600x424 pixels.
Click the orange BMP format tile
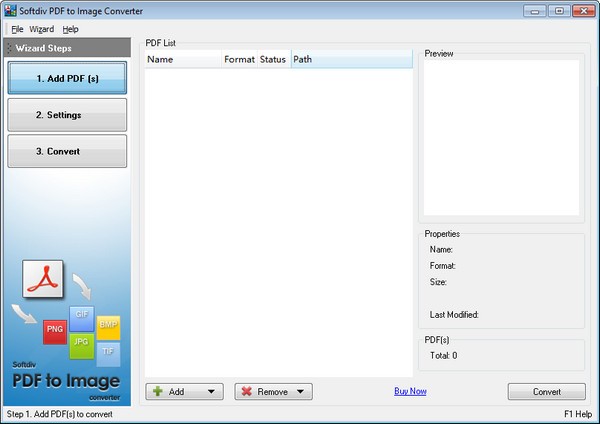pyautogui.click(x=108, y=326)
